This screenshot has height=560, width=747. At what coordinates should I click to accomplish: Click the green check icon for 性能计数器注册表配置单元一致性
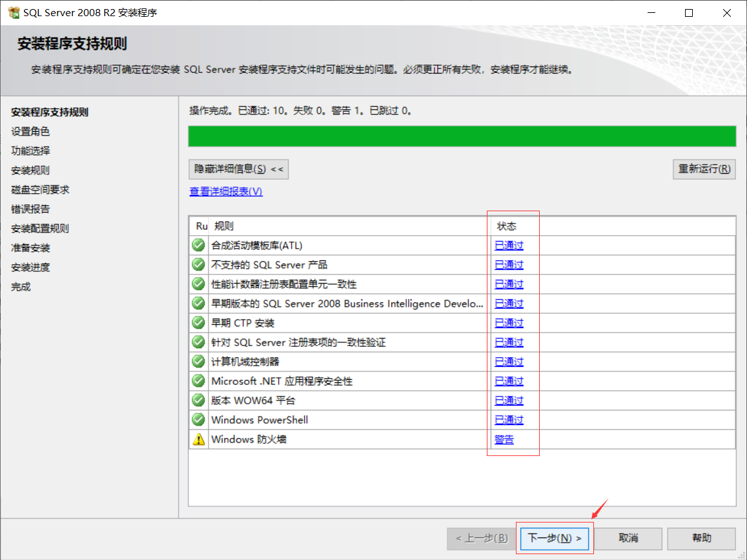[198, 284]
